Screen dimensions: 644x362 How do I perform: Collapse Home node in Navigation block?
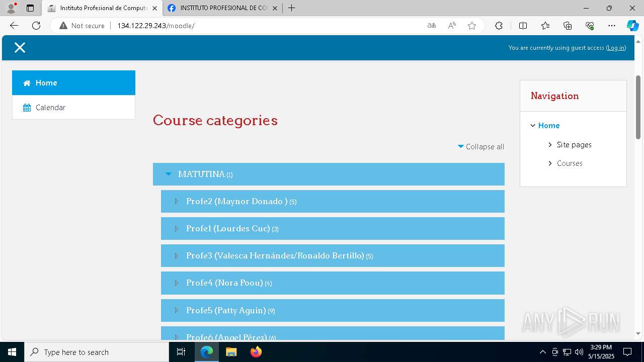point(533,126)
